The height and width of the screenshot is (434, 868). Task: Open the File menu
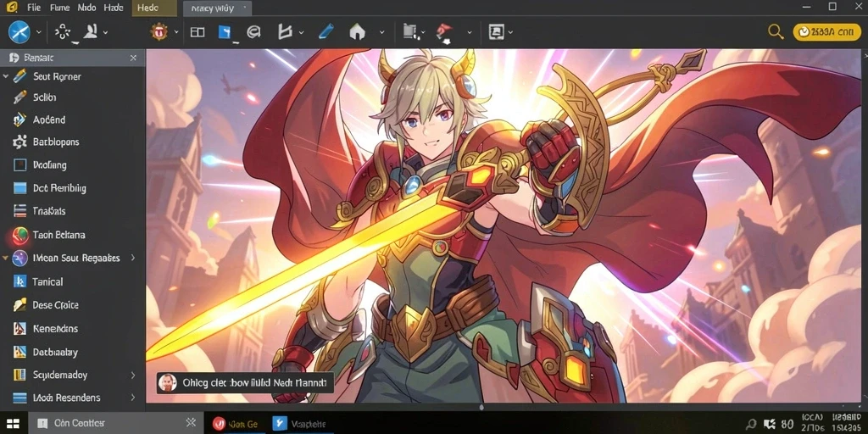[34, 8]
